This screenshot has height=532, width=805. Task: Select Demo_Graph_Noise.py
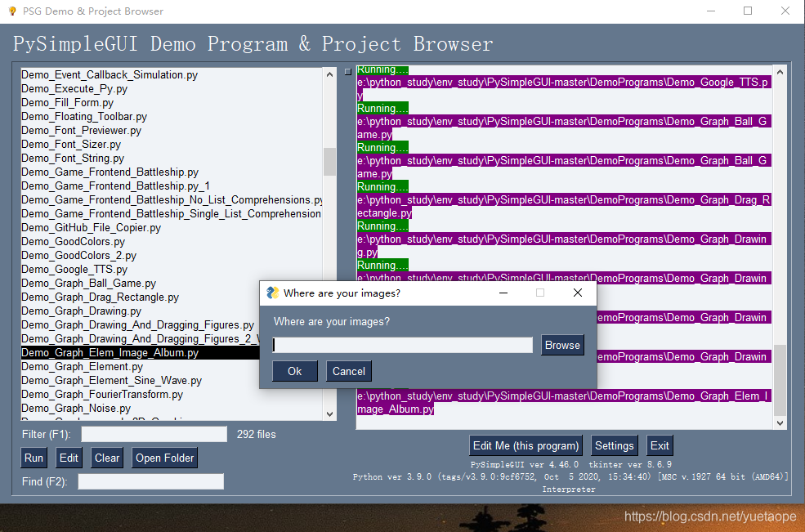point(172,409)
